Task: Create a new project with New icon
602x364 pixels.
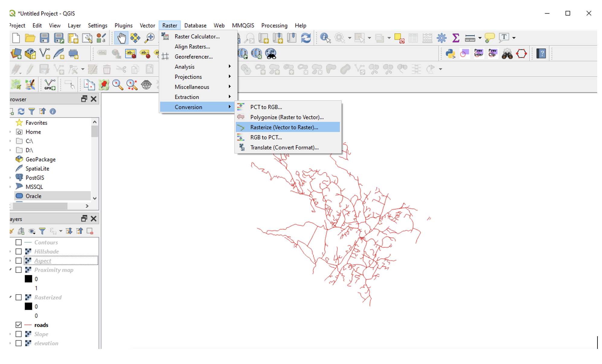Action: tap(16, 38)
